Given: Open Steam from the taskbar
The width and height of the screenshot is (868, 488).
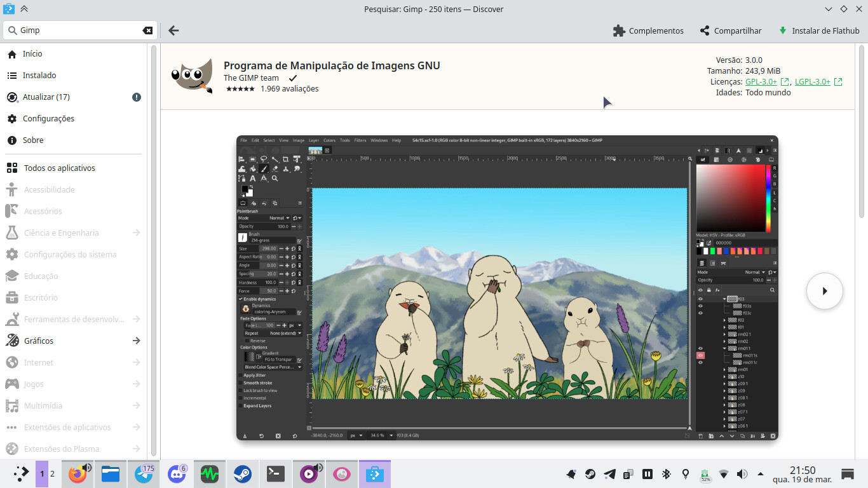Looking at the screenshot, I should click(x=243, y=473).
